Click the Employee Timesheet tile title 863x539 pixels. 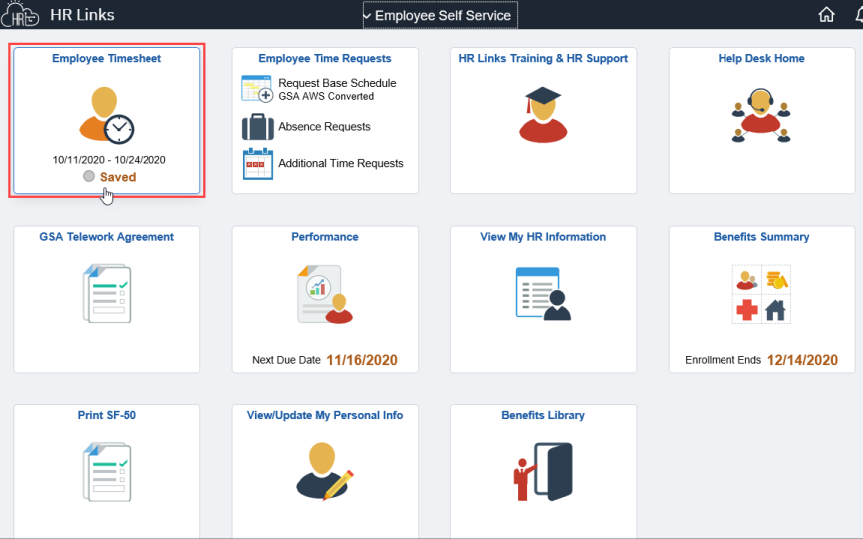[x=106, y=58]
